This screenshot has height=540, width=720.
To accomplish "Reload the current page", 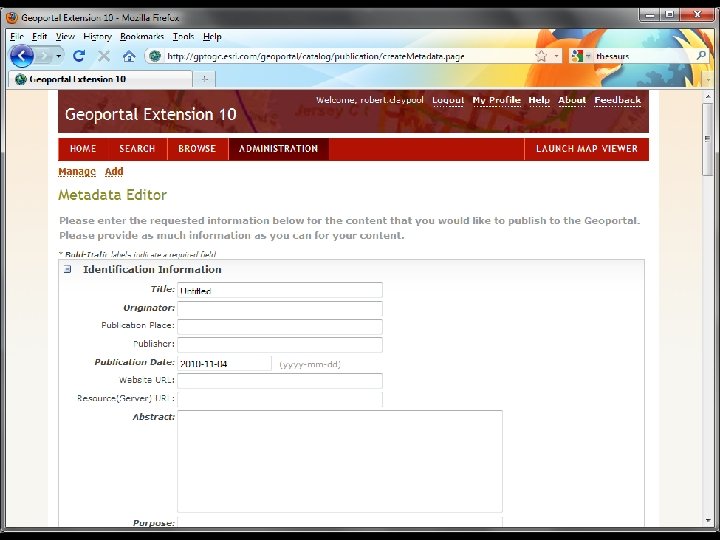I will (79, 56).
